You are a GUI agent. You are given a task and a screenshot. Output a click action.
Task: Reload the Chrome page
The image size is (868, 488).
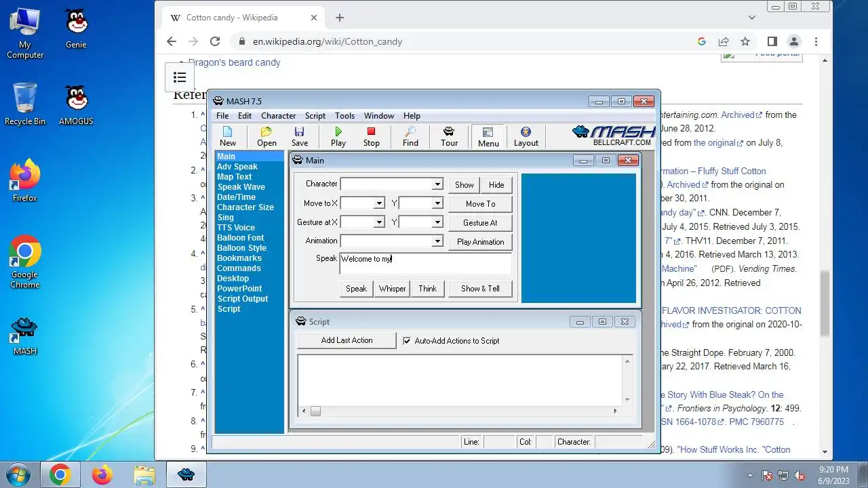point(215,41)
